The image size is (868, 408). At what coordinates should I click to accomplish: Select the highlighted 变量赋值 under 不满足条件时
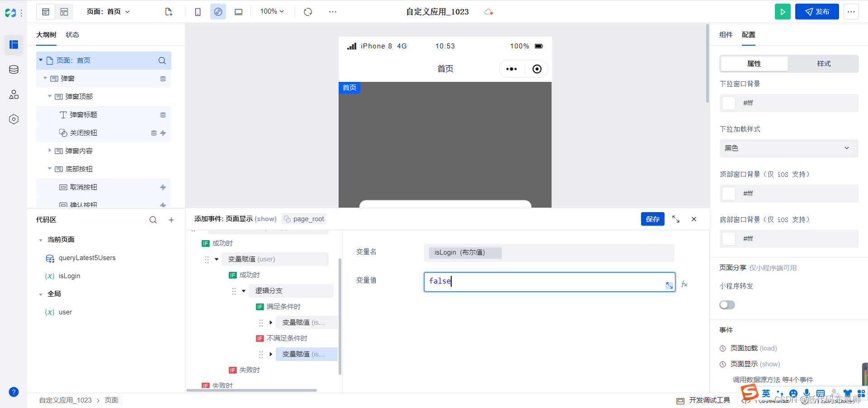pyautogui.click(x=307, y=354)
